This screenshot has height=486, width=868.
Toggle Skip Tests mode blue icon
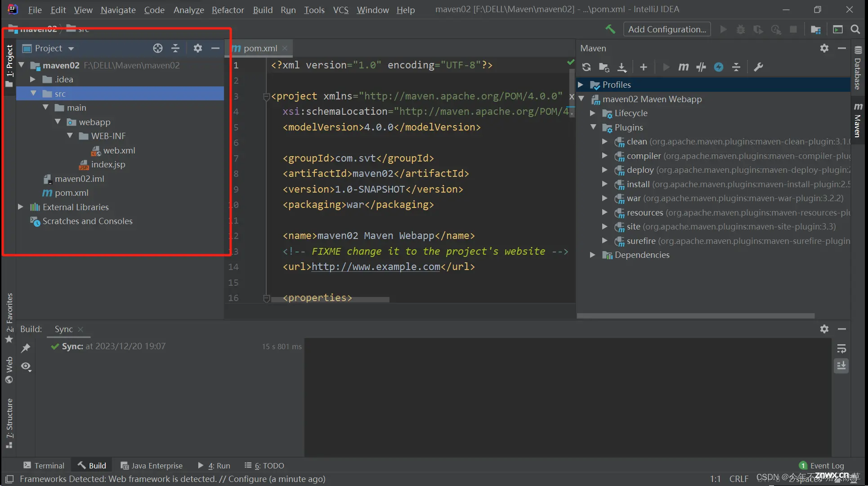point(719,67)
